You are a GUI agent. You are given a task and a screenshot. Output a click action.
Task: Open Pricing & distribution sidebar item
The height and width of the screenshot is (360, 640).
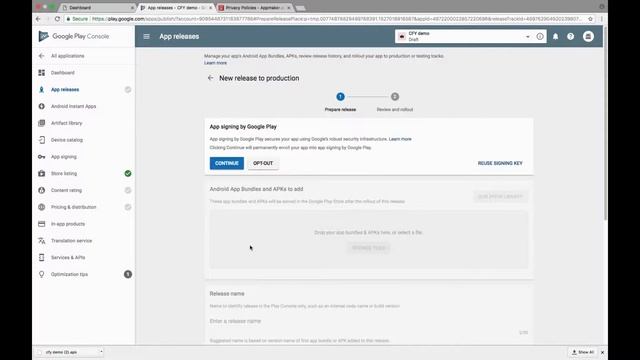coord(73,207)
